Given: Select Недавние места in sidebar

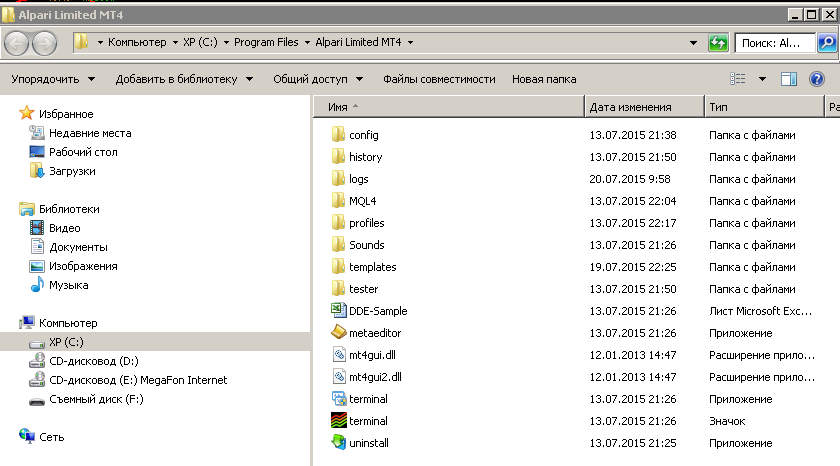Looking at the screenshot, I should click(x=90, y=133).
